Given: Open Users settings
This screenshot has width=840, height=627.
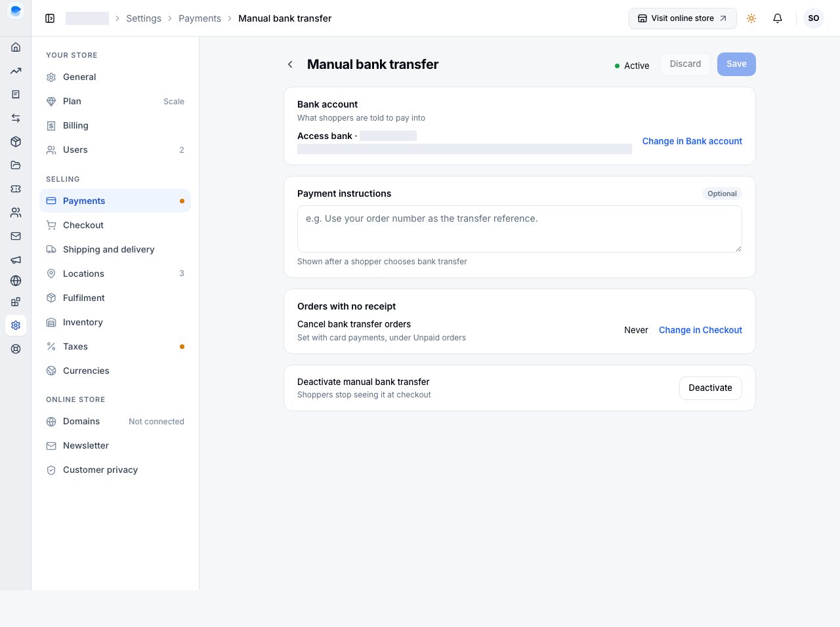Looking at the screenshot, I should pos(115,150).
